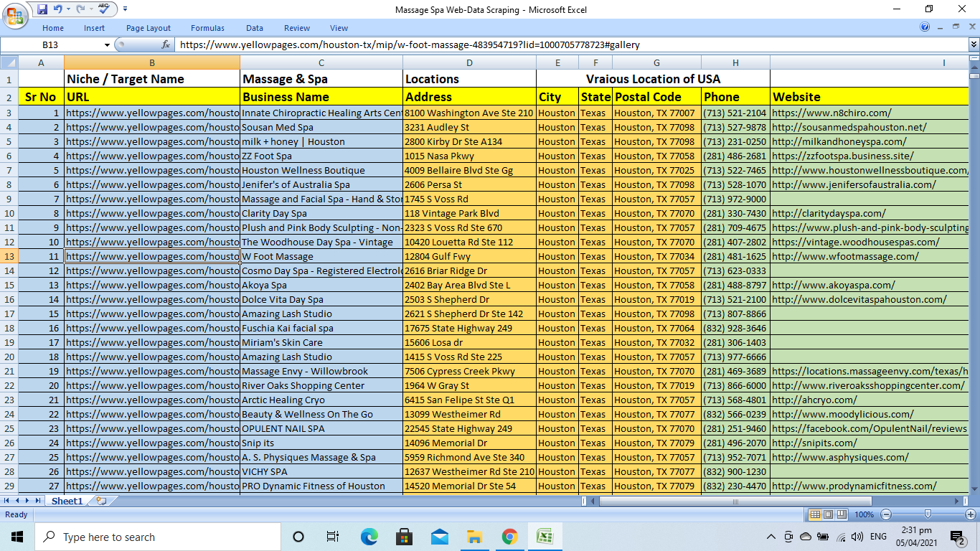Select the 'W Foot Massage' cell

point(321,256)
